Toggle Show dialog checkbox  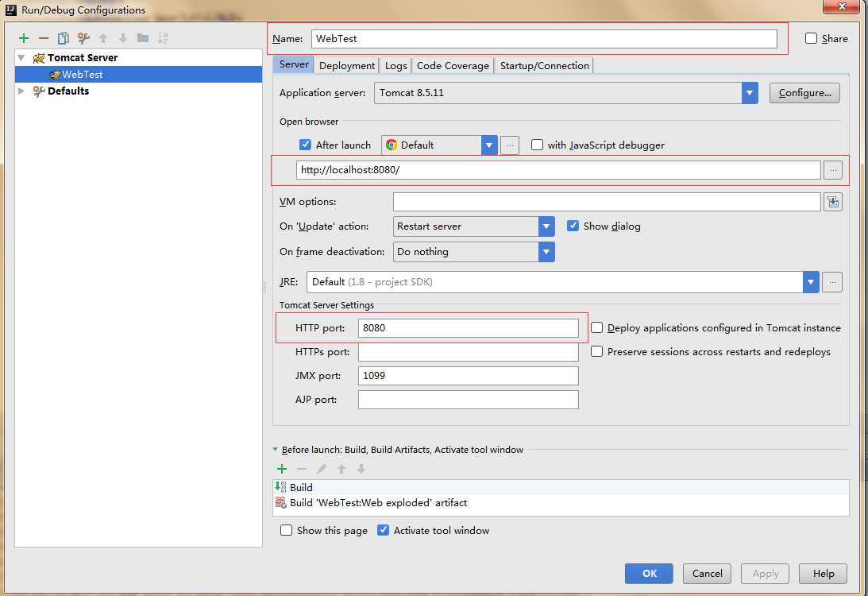pyautogui.click(x=573, y=226)
